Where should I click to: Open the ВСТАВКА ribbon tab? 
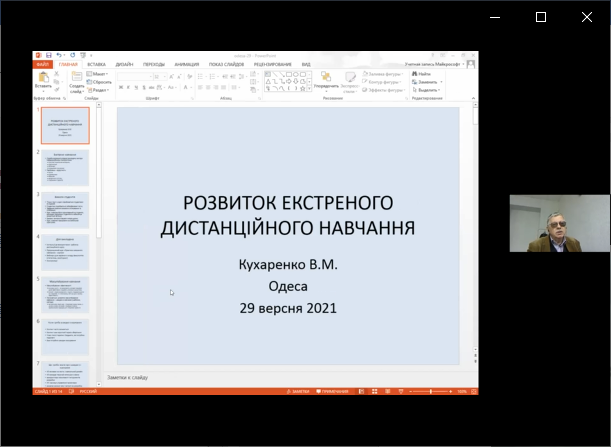pos(96,64)
